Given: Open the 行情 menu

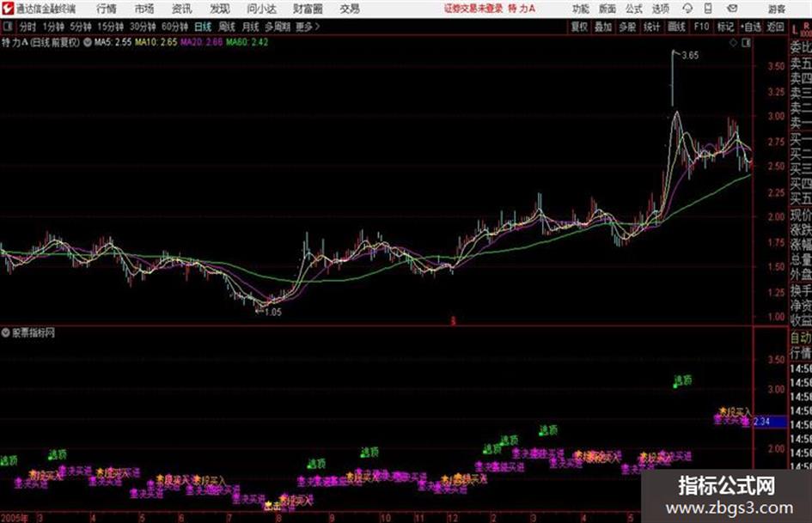Looking at the screenshot, I should (107, 9).
